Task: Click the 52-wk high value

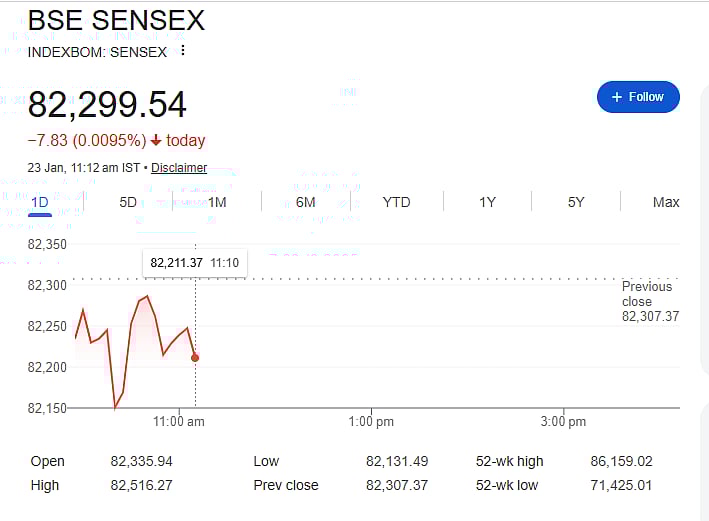Action: coord(621,461)
